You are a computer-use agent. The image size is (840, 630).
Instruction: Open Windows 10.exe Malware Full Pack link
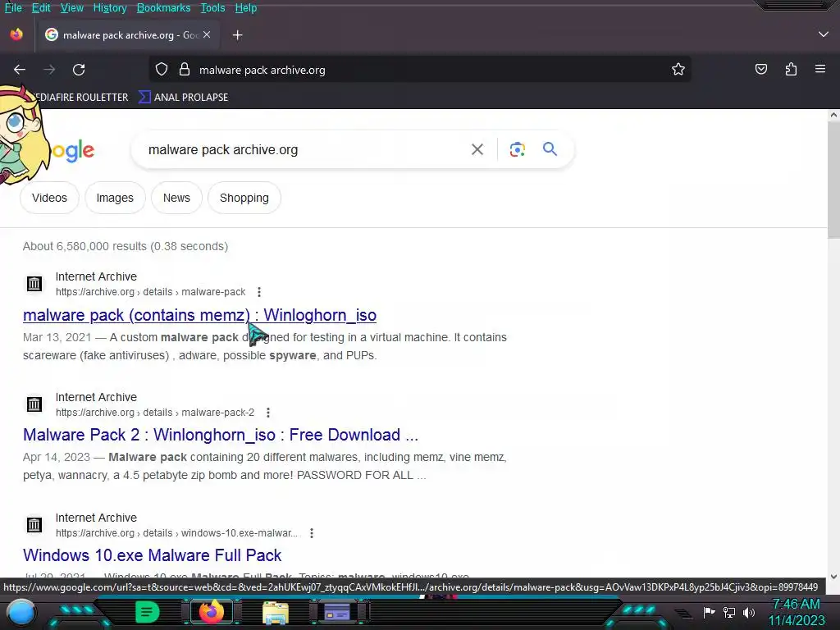point(152,555)
